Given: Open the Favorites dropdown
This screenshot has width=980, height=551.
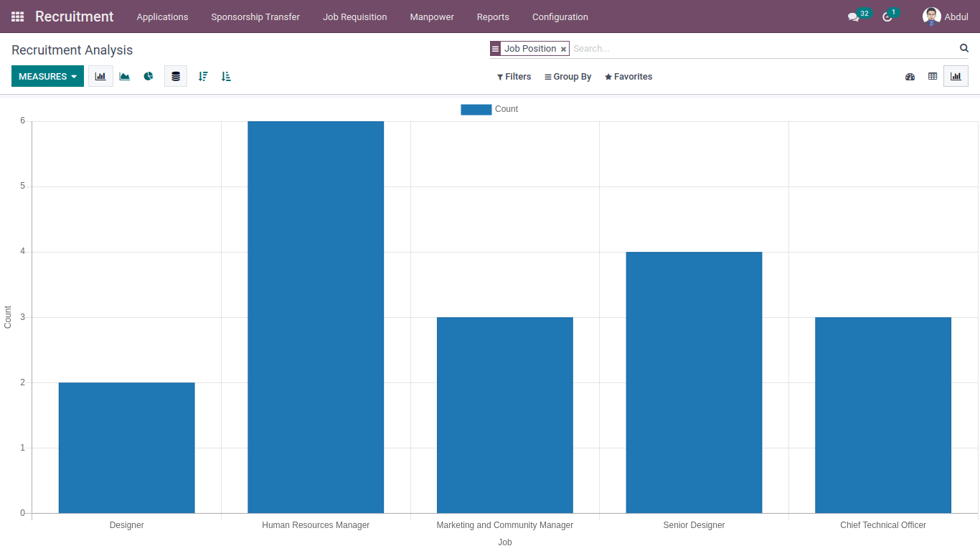Looking at the screenshot, I should pyautogui.click(x=628, y=77).
